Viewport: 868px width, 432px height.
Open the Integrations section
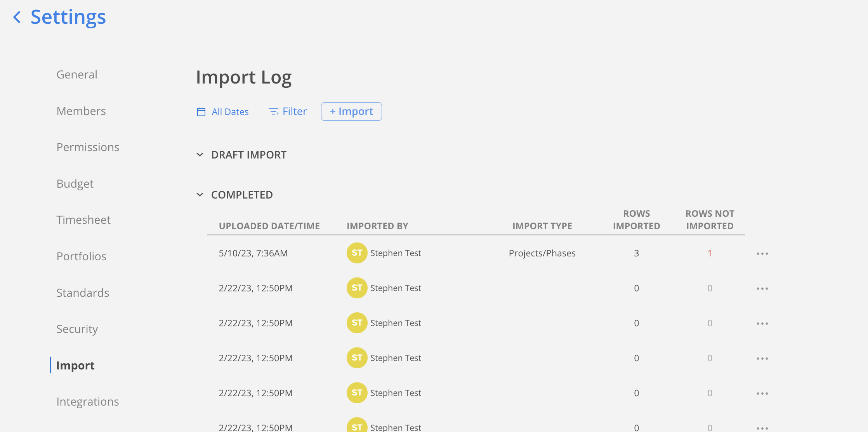[x=88, y=402]
